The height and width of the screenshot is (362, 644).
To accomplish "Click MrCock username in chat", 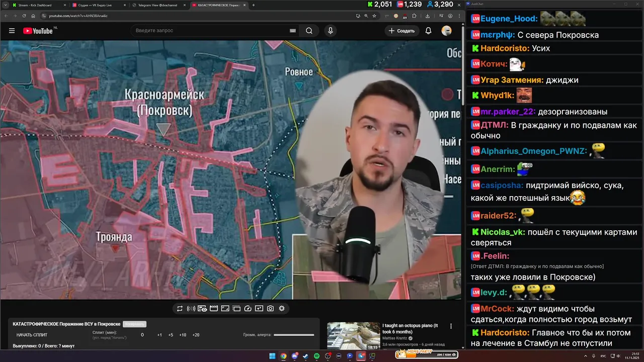I will tap(497, 309).
